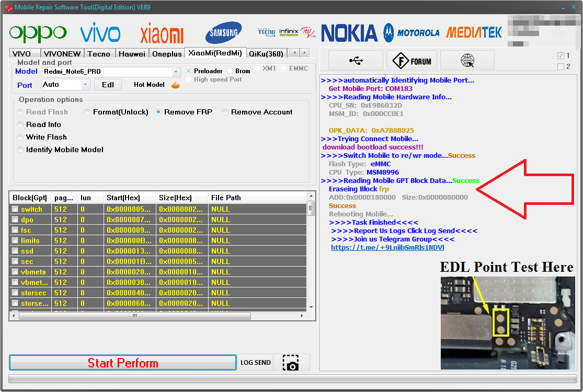Choose the Motorola brand logo
This screenshot has height=392, width=583.
411,33
